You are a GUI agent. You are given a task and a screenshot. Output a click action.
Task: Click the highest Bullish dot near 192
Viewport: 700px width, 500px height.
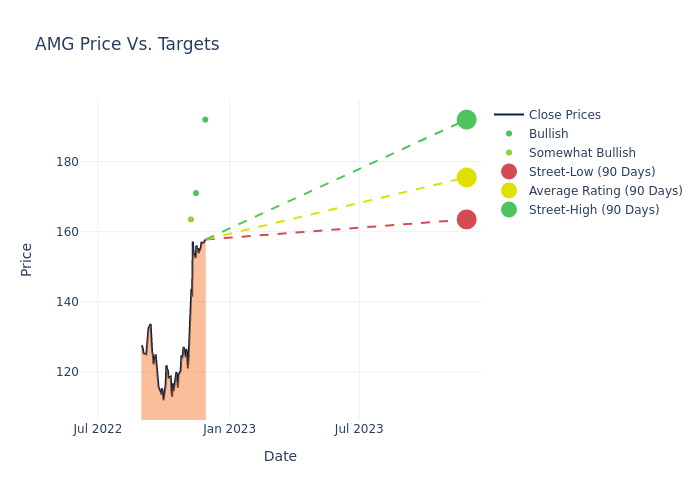[205, 120]
